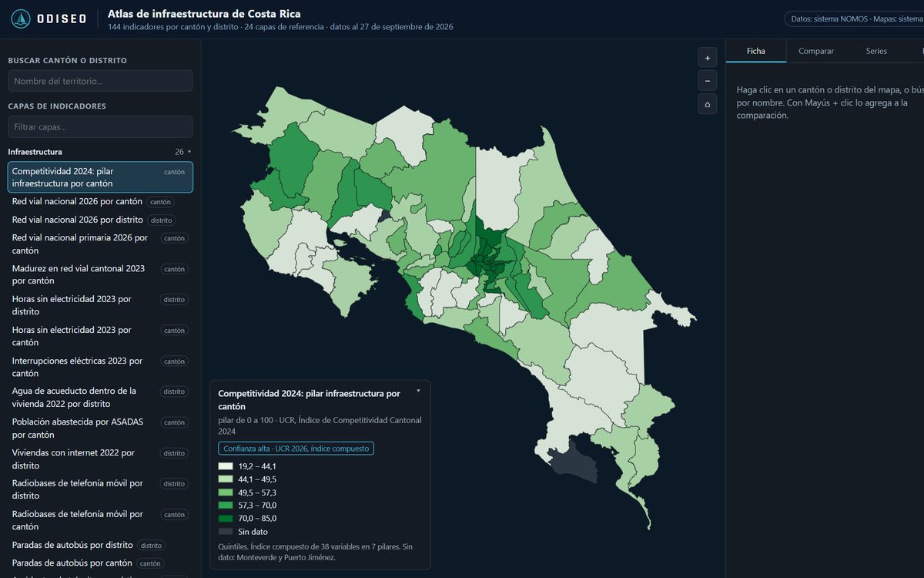Click the 'Confianza alta · UCR 2026' badge
The height and width of the screenshot is (578, 924).
pos(296,449)
